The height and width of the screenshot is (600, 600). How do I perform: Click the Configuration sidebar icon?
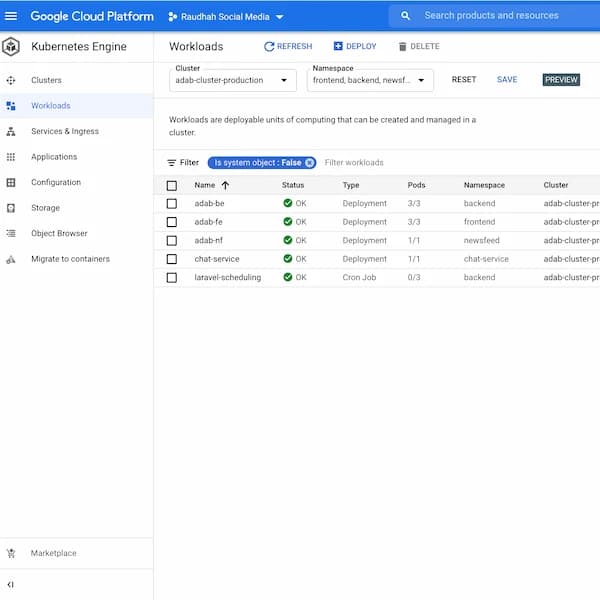coord(11,183)
